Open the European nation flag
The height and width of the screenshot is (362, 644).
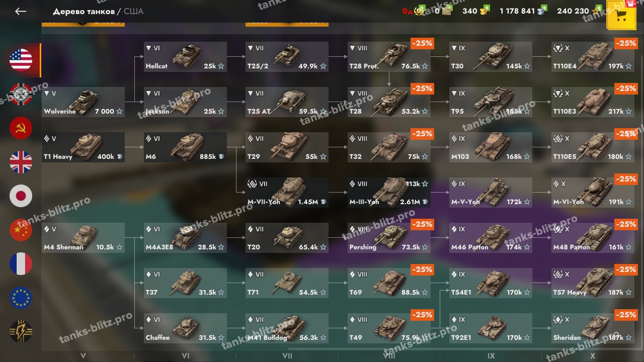coord(21,298)
